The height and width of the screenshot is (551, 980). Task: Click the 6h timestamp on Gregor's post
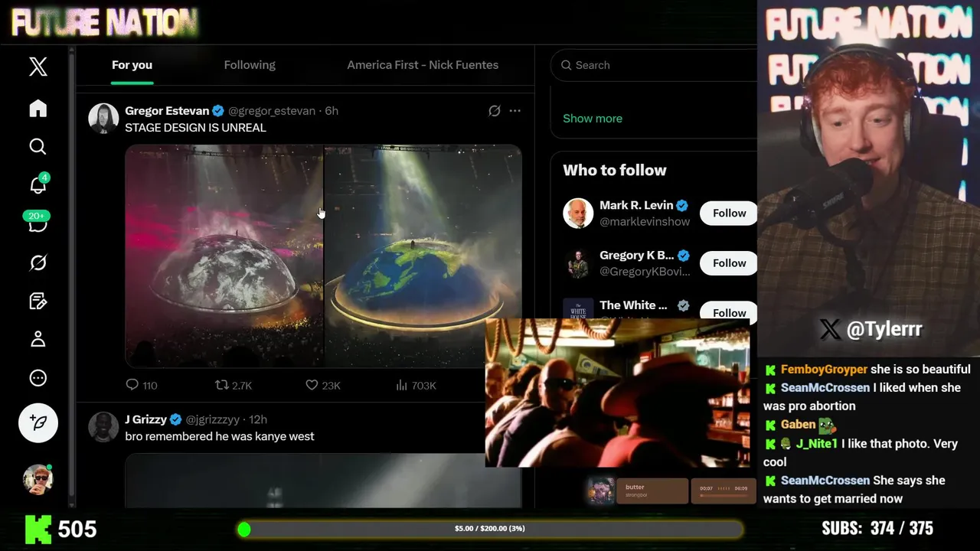tap(332, 111)
